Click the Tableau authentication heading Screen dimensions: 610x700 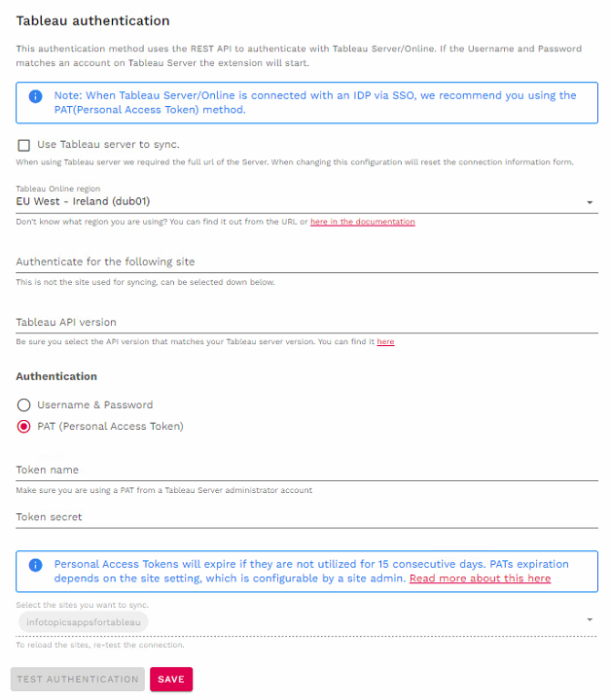[x=92, y=20]
